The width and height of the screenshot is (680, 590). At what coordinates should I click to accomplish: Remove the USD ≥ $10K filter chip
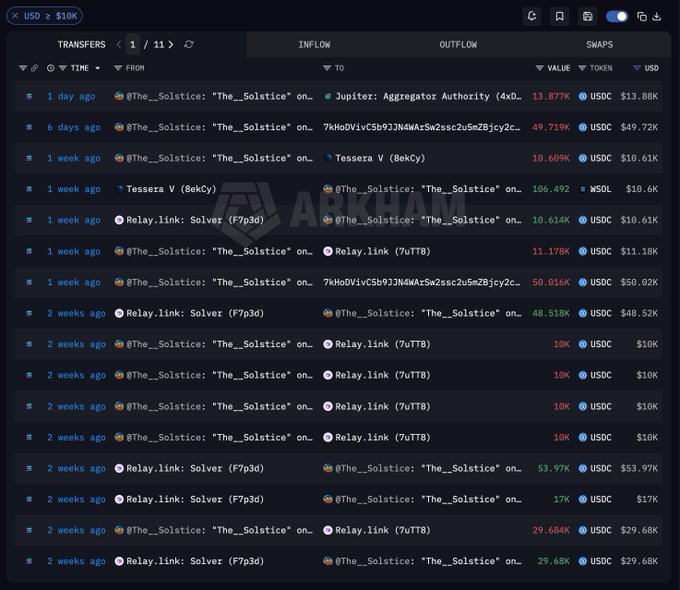(x=15, y=16)
